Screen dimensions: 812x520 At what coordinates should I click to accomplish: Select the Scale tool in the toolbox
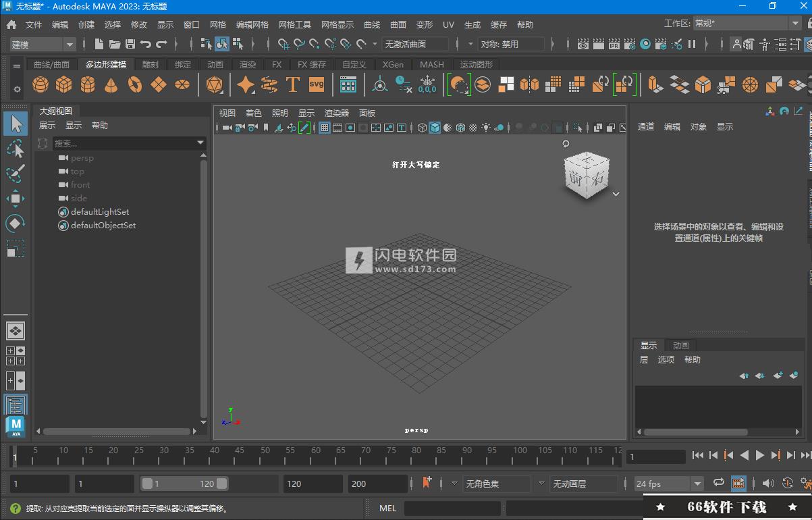click(x=16, y=248)
